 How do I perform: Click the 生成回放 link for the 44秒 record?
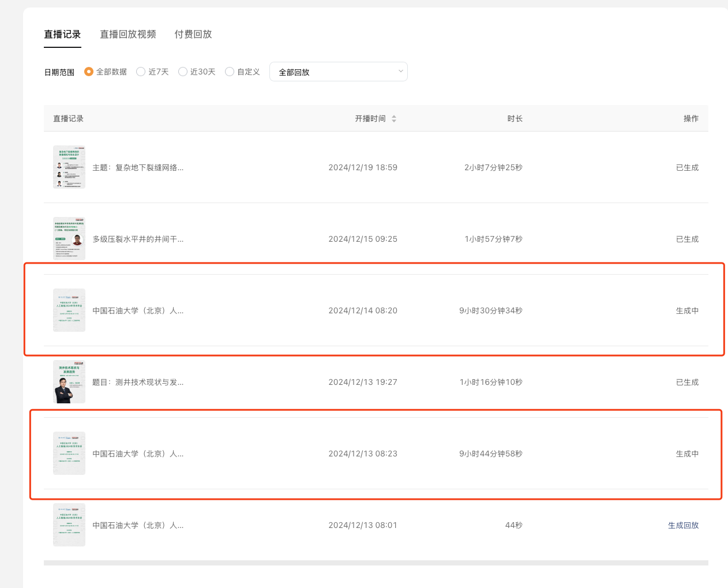[683, 525]
